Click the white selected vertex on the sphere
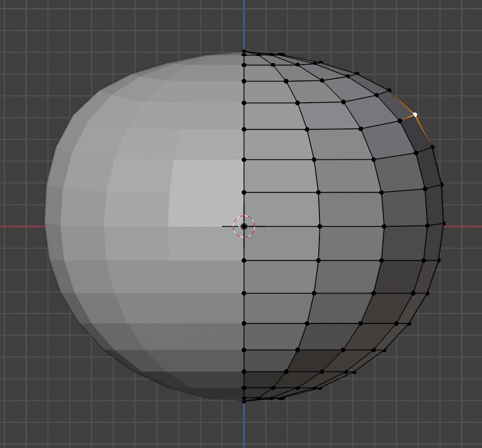482x448 pixels. tap(415, 115)
